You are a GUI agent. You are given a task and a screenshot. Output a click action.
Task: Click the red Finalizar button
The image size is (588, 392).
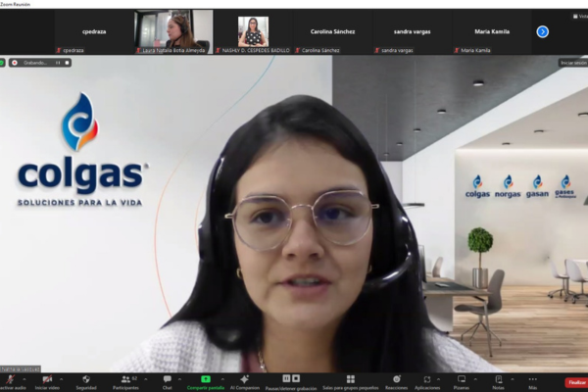tap(576, 382)
